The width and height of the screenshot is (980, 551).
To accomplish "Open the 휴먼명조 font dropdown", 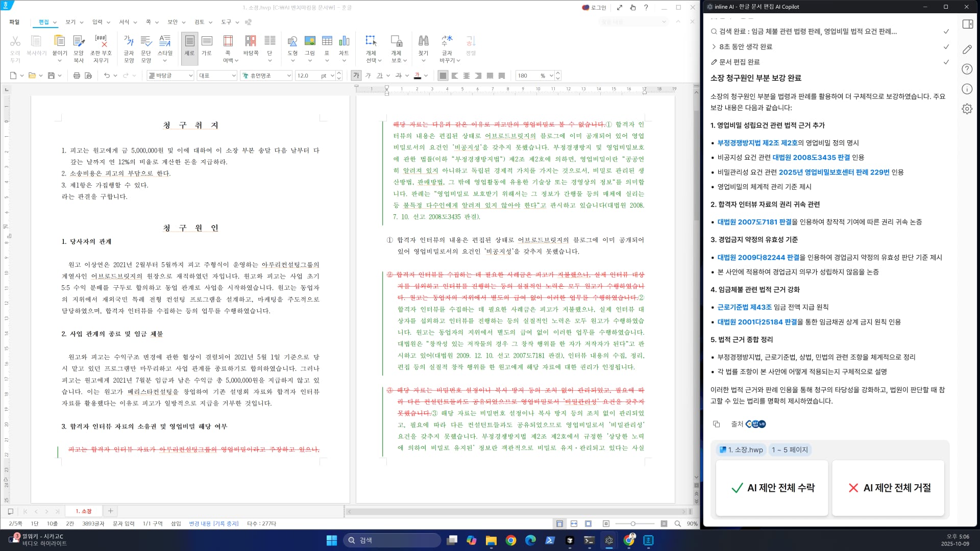I will [265, 75].
